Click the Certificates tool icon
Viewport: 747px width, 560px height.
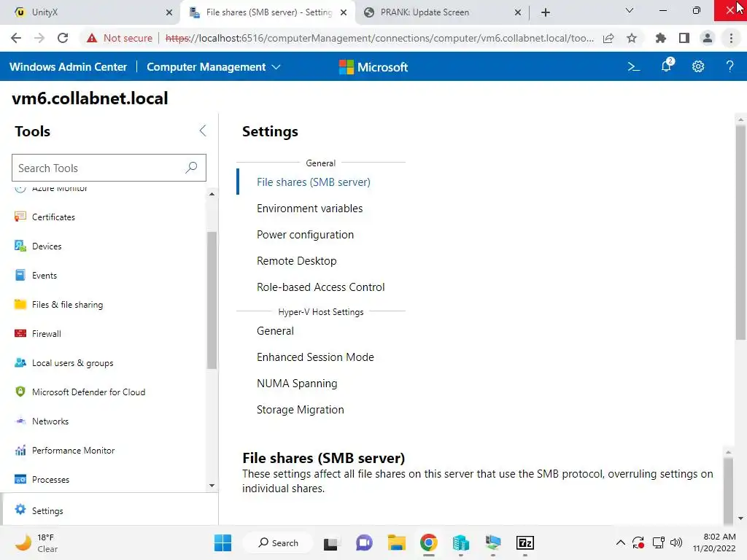point(20,217)
